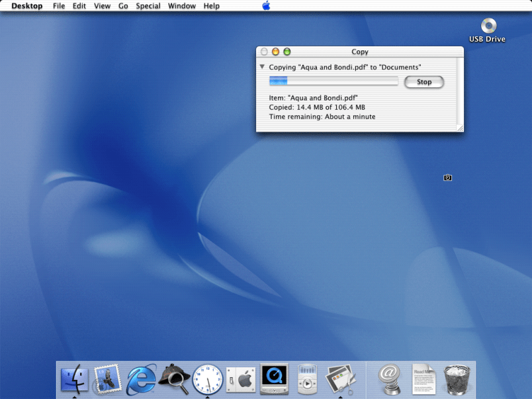Image resolution: width=532 pixels, height=399 pixels.
Task: Open Internet Explorer in the dock
Action: pyautogui.click(x=141, y=380)
